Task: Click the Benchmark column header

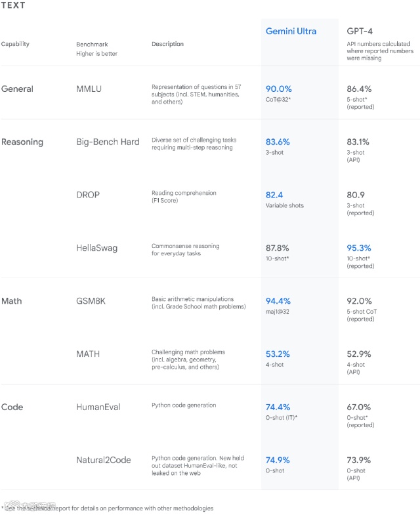Action: point(92,45)
